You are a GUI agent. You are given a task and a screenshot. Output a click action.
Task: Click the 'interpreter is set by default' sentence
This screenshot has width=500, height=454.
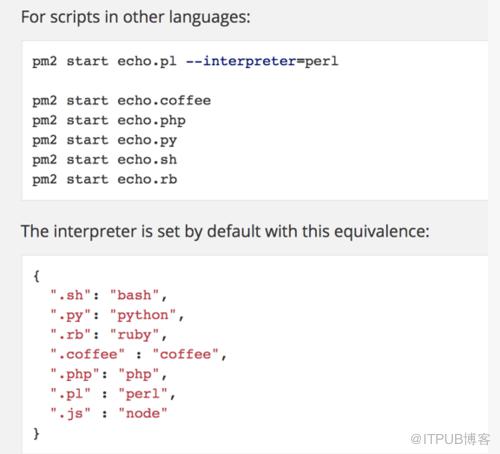click(x=225, y=232)
